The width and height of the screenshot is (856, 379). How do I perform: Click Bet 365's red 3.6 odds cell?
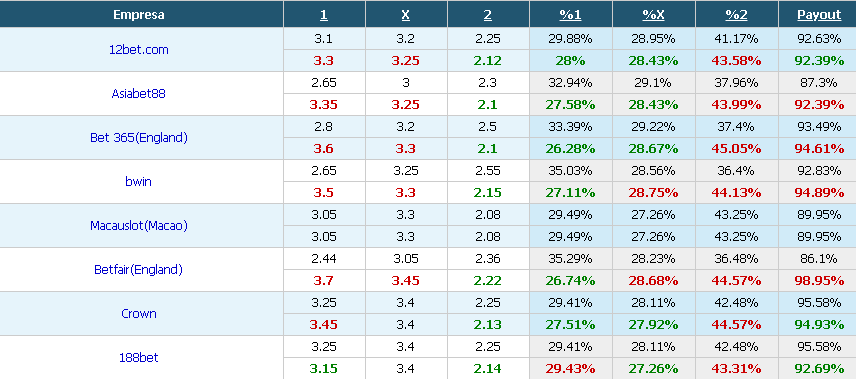pos(324,149)
